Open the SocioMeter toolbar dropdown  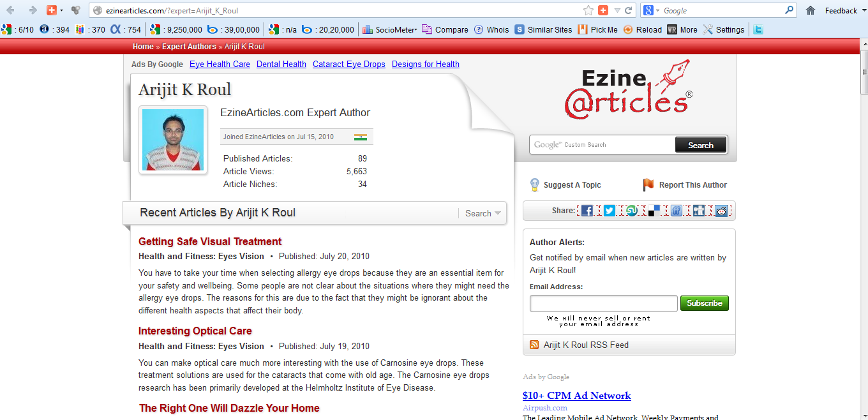389,29
